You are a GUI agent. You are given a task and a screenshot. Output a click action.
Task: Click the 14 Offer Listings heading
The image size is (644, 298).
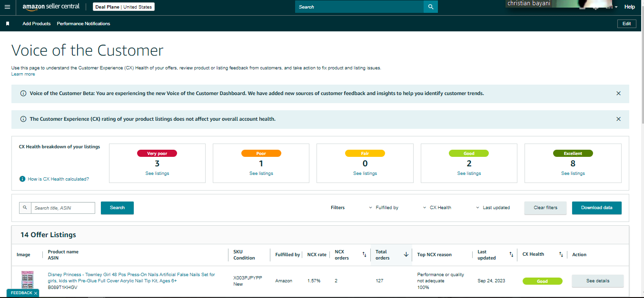tap(48, 235)
